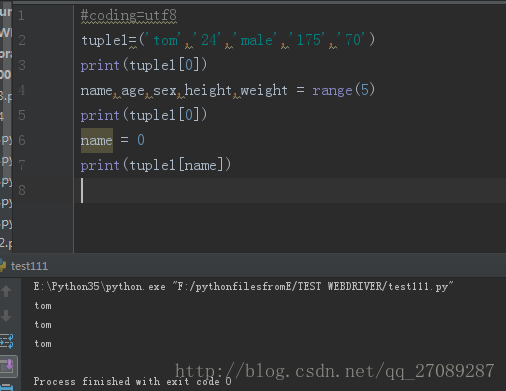Toggle Scroll to the End console button
The image size is (506, 391).
(x=8, y=366)
